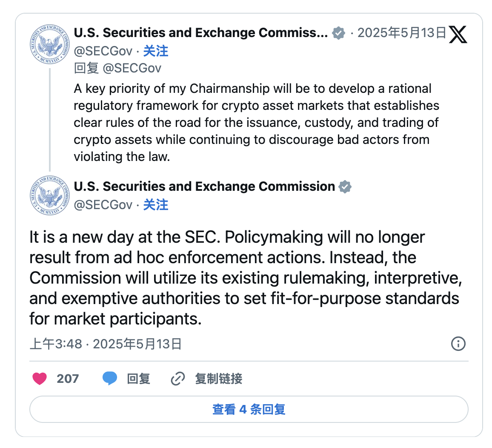Click the blue reply bubble icon
Screen dimensions: 492x448
pyautogui.click(x=110, y=378)
